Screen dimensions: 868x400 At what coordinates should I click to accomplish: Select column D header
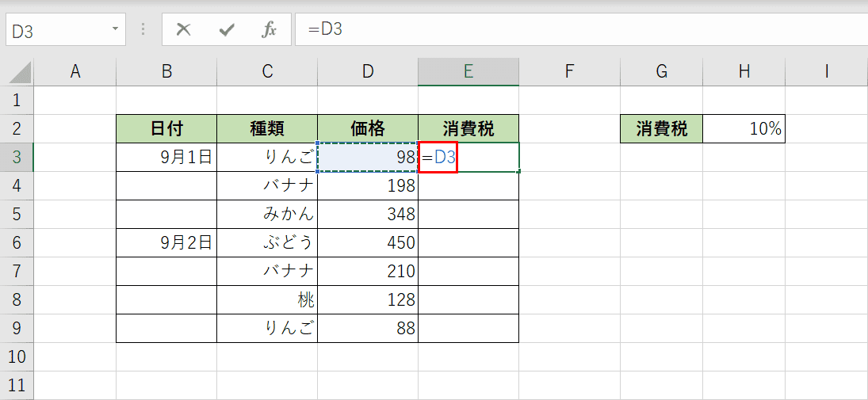(368, 72)
